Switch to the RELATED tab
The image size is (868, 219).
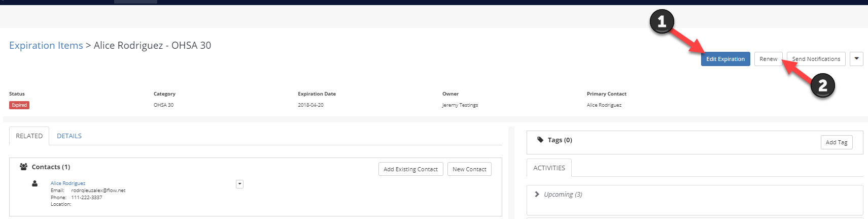(x=29, y=136)
